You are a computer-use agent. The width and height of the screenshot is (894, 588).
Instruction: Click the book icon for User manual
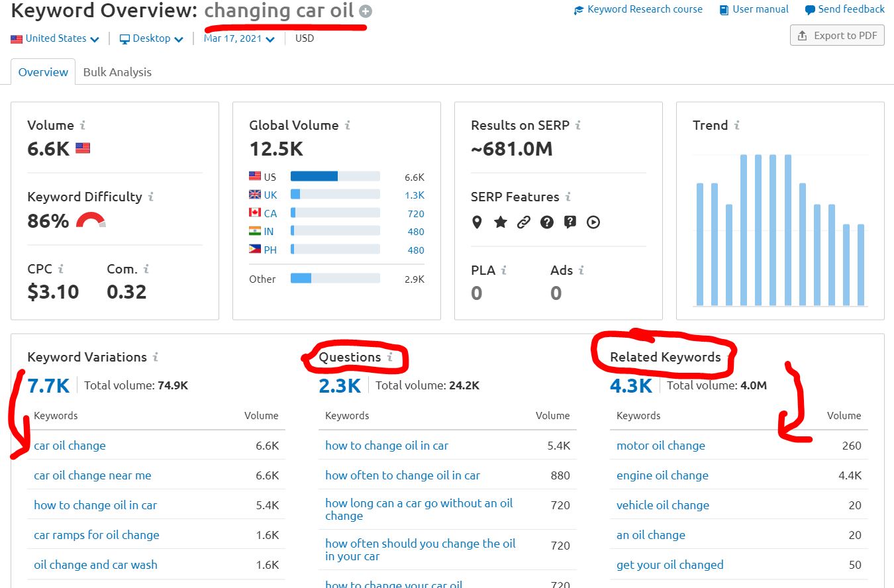724,10
